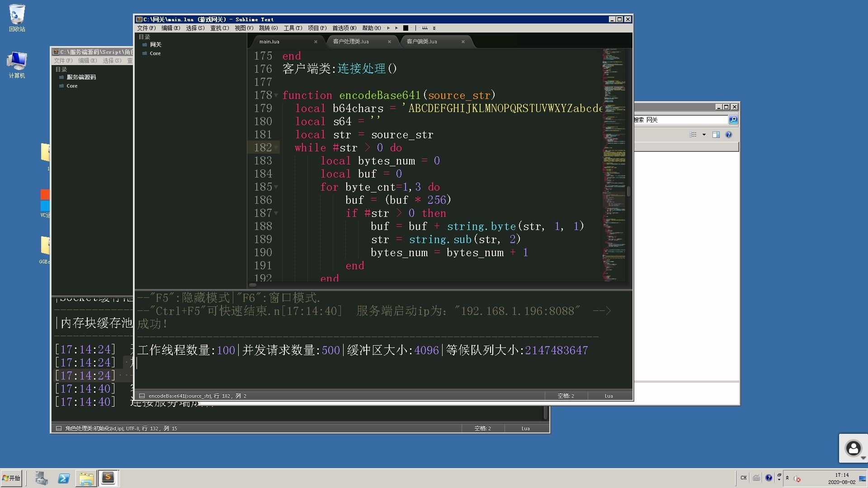The image size is (868, 488).
Task: Fold the if block at line 187
Action: pyautogui.click(x=276, y=213)
